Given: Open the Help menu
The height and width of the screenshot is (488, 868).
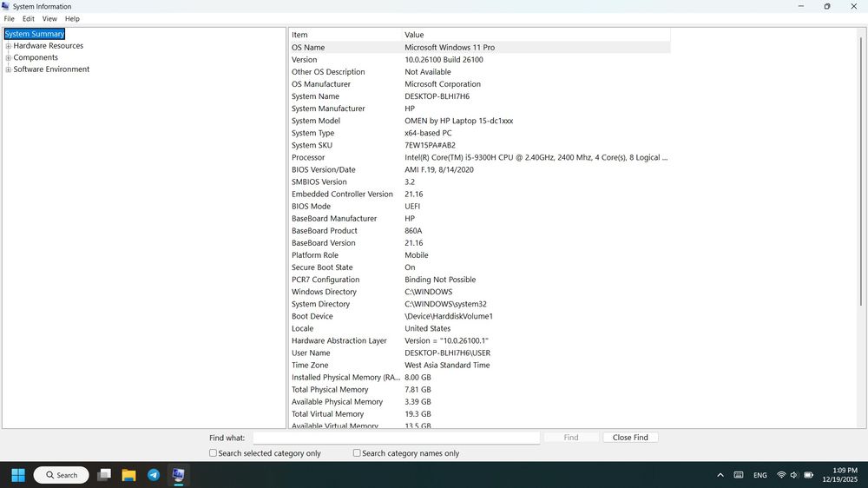Looking at the screenshot, I should 72,18.
